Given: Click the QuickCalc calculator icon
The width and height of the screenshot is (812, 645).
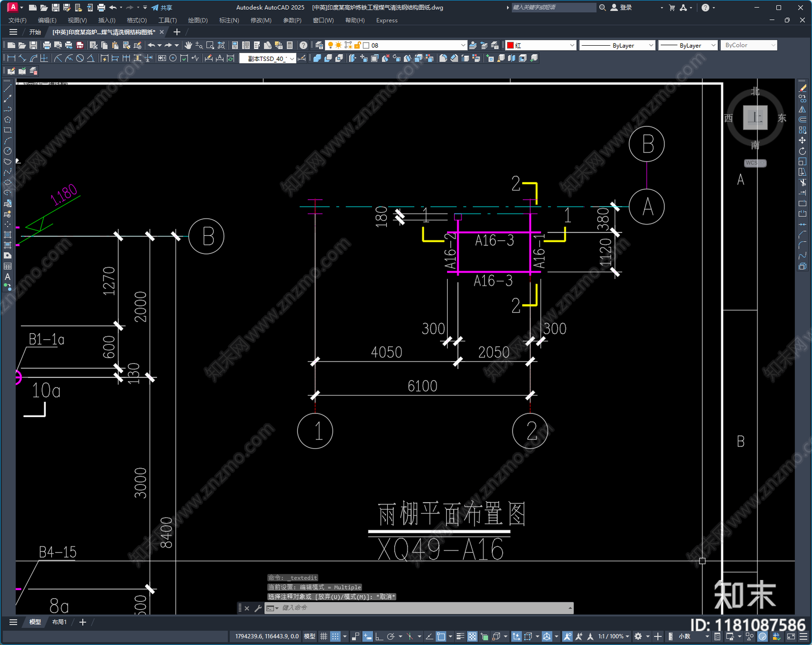Looking at the screenshot, I should [290, 45].
